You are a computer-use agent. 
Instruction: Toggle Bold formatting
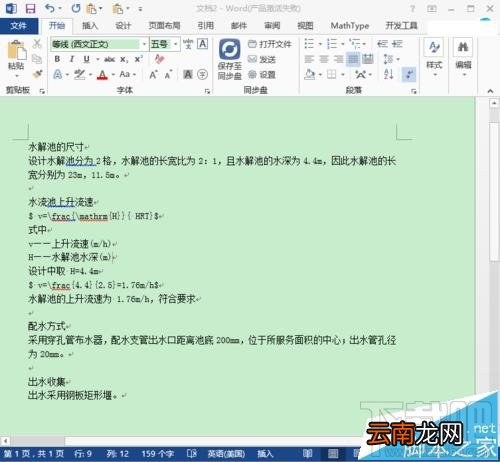(57, 59)
